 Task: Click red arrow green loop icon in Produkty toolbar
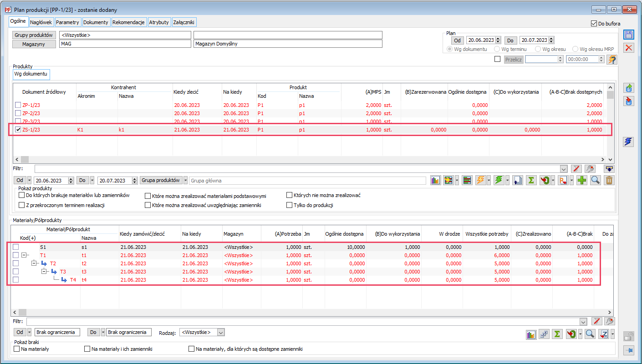pos(545,180)
